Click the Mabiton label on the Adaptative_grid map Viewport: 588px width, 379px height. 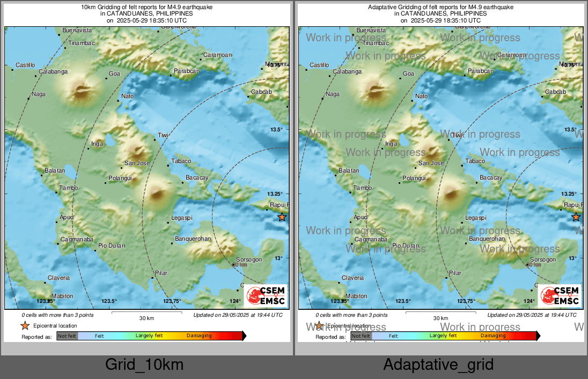coord(356,296)
